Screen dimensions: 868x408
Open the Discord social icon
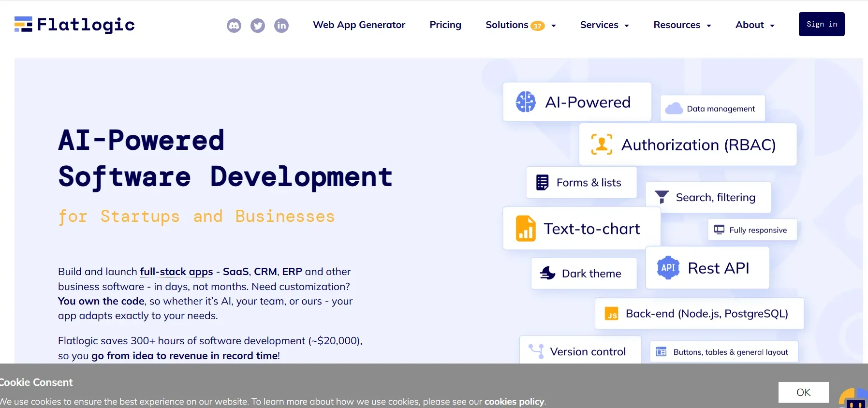click(234, 26)
